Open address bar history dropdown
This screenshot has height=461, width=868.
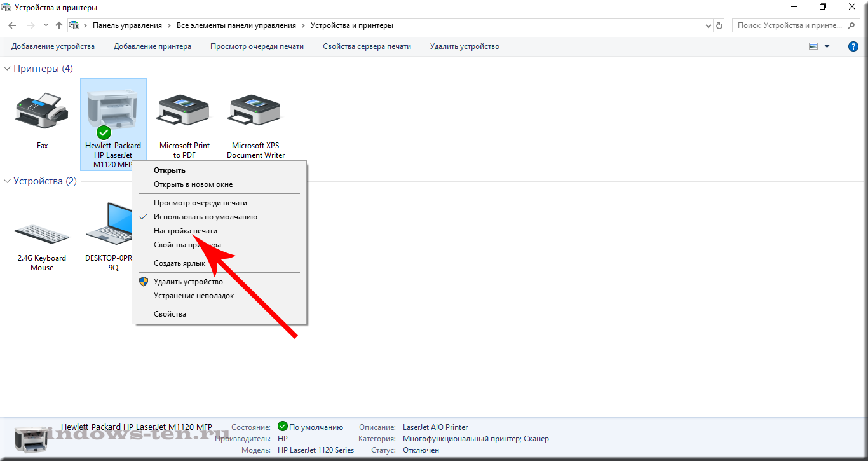point(709,25)
